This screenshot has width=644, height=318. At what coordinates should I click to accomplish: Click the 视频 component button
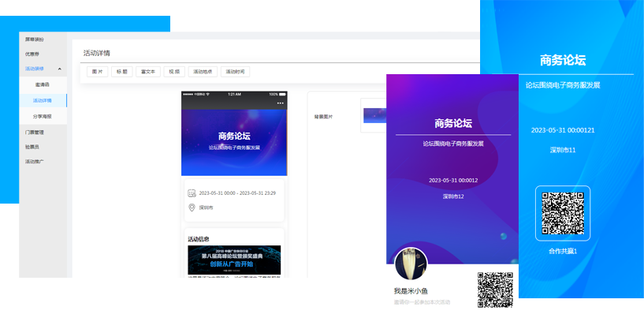click(x=173, y=71)
